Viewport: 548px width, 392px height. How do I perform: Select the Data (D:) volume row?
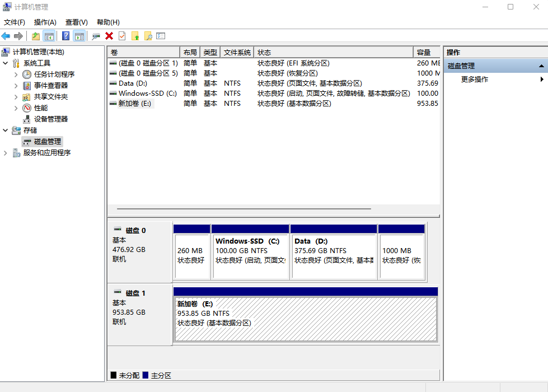pyautogui.click(x=274, y=83)
